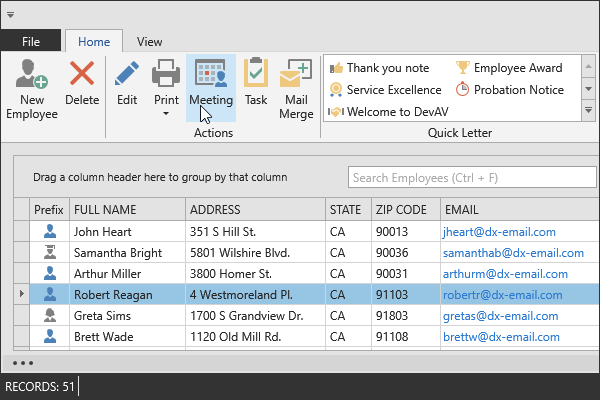Image resolution: width=600 pixels, height=400 pixels.
Task: Click the Task clipboard icon
Action: [x=256, y=74]
